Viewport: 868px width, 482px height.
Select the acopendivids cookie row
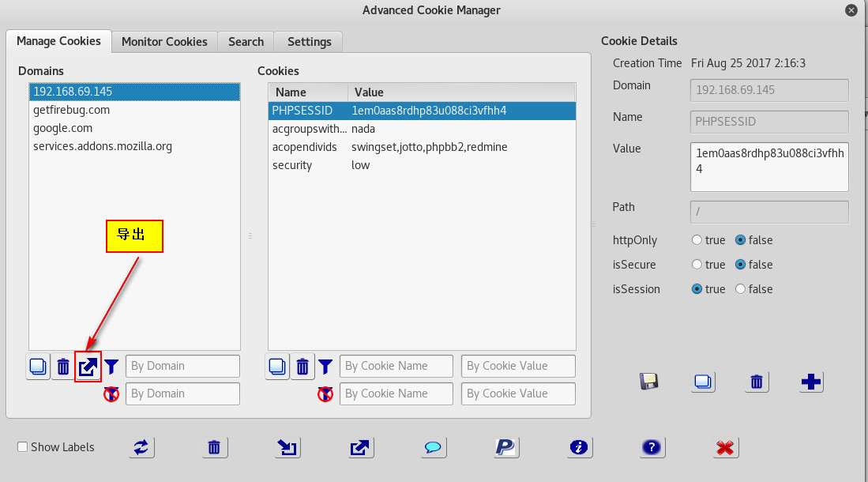coord(422,147)
